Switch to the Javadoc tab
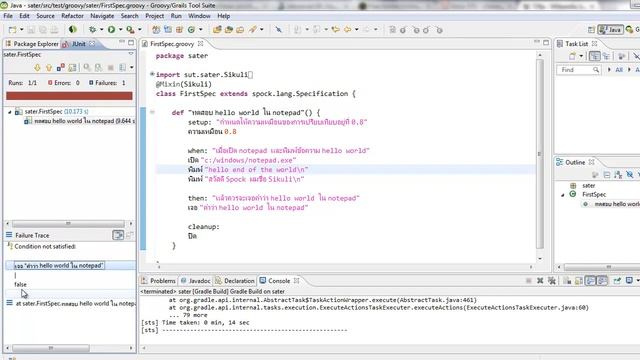 pyautogui.click(x=196, y=281)
